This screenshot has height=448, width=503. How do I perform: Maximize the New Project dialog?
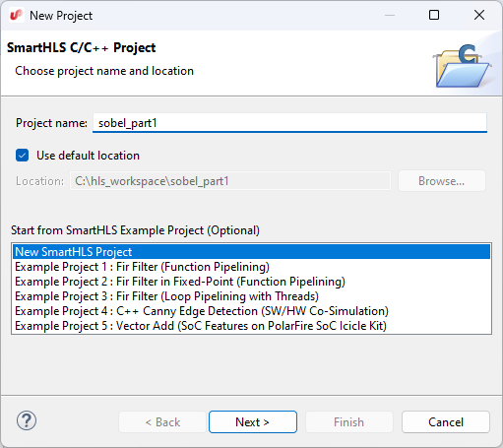pyautogui.click(x=434, y=15)
